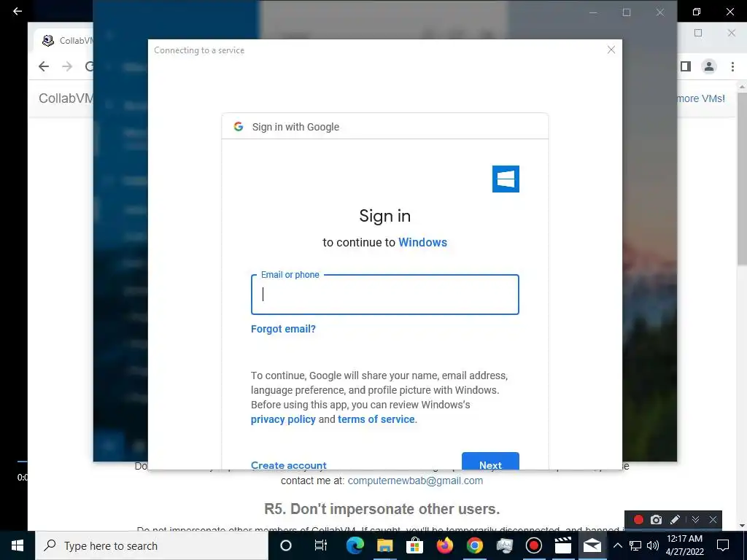This screenshot has width=747, height=560.
Task: Click the "R5. Don't impersonate other users." heading
Action: tap(382, 509)
